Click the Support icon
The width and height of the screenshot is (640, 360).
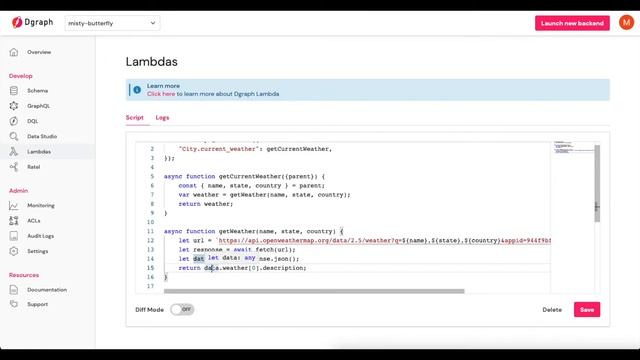pos(14,304)
